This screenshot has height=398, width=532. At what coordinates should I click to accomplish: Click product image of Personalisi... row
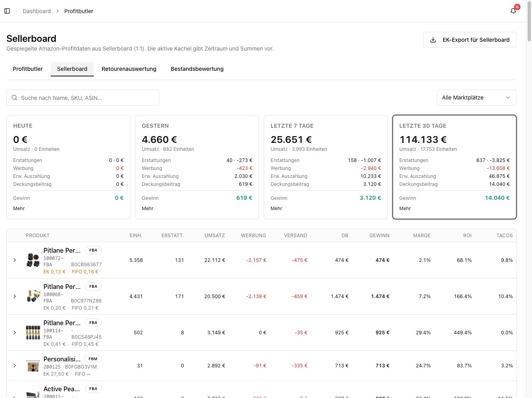(33, 365)
